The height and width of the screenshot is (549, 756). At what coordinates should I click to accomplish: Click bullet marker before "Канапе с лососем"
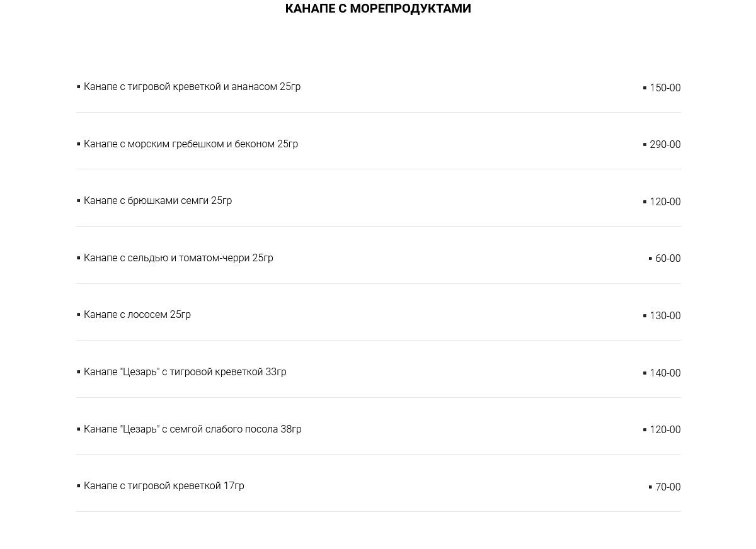click(79, 314)
